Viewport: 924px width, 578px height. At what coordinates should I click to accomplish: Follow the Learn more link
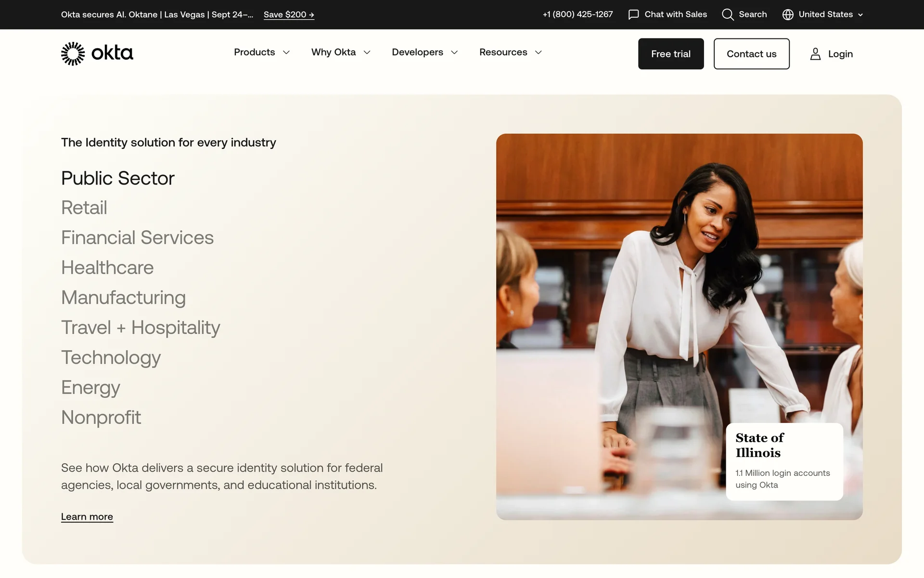87,516
